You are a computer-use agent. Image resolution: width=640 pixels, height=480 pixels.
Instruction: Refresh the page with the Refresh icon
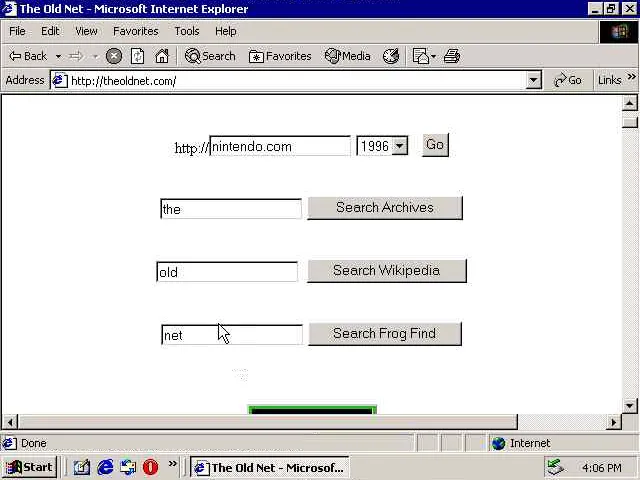click(138, 56)
